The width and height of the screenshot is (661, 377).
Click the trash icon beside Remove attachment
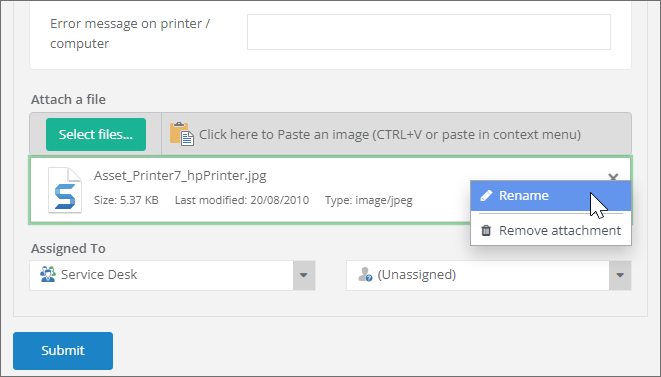click(x=486, y=230)
